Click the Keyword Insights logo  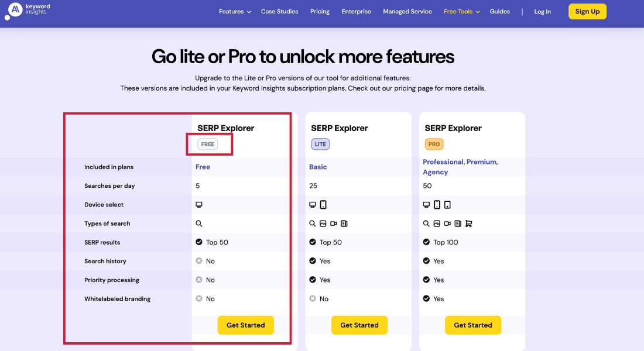[27, 11]
